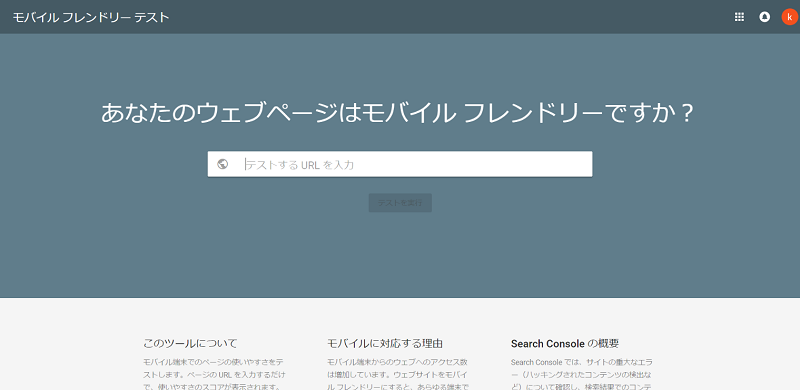Click the モバイル フレンドリー テスト header title

click(x=91, y=17)
